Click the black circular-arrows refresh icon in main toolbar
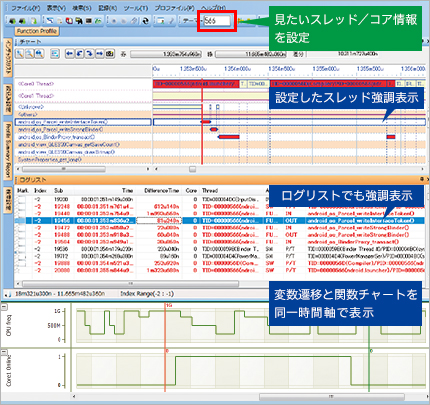 tap(145, 21)
